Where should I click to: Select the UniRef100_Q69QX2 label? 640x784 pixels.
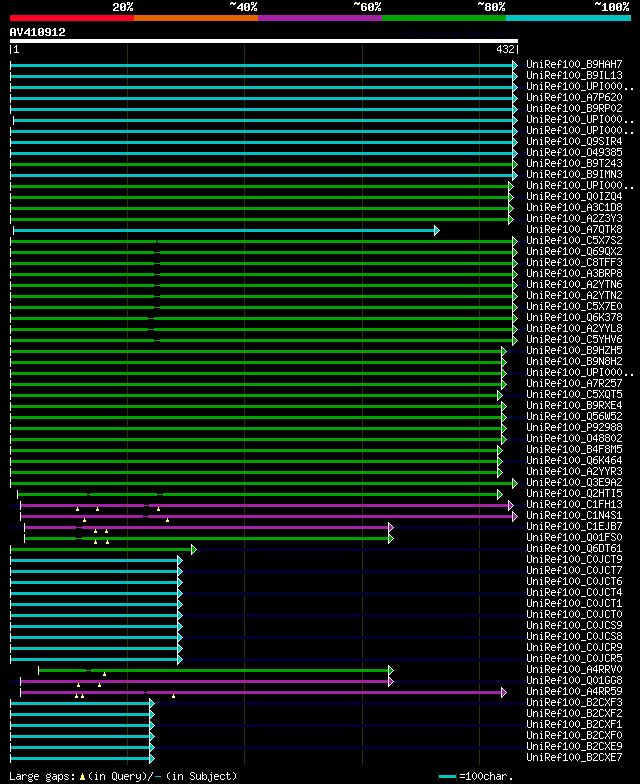574,252
